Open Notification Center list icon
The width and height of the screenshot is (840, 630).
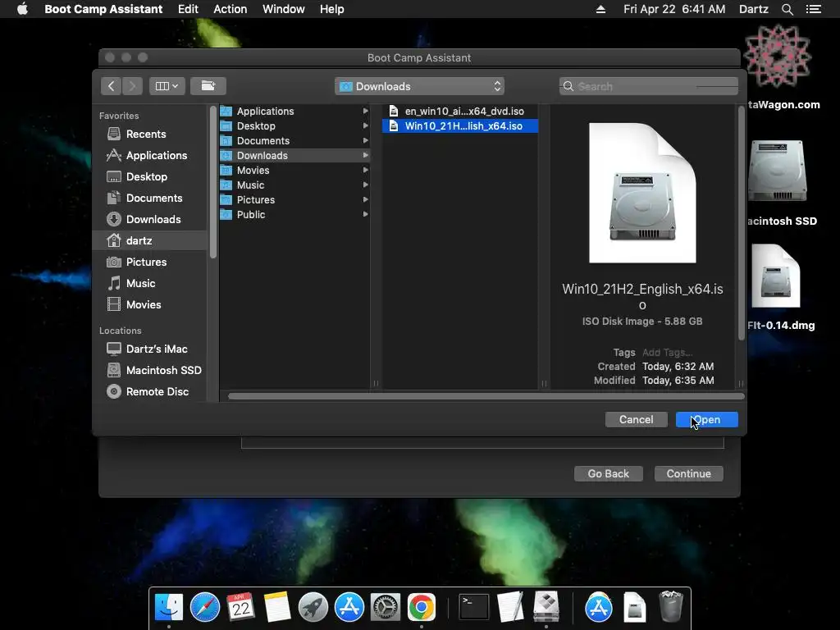pos(813,9)
